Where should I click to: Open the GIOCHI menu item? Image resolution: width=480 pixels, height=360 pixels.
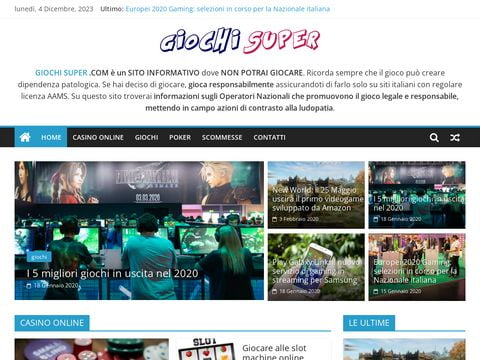click(x=146, y=137)
